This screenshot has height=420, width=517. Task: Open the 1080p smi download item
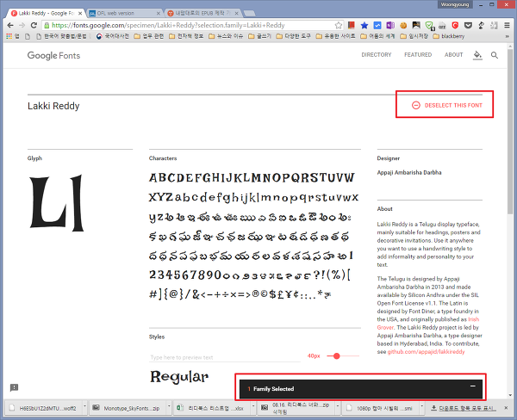pyautogui.click(x=380, y=408)
